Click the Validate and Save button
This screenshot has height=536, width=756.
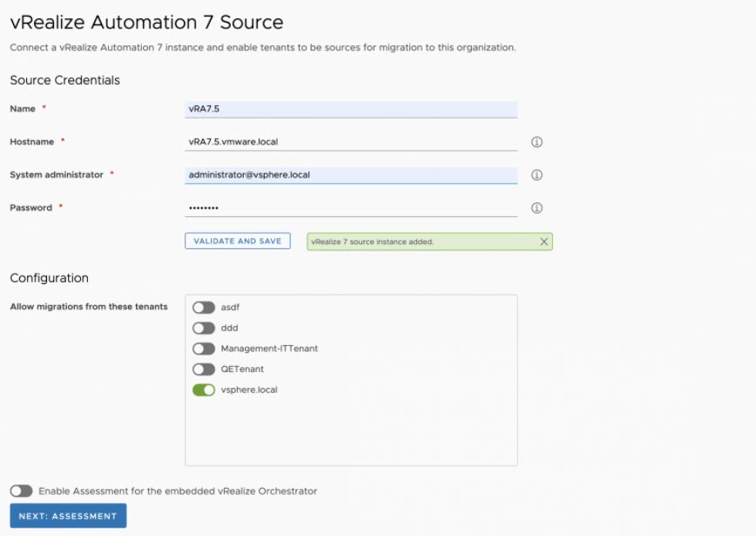click(237, 241)
